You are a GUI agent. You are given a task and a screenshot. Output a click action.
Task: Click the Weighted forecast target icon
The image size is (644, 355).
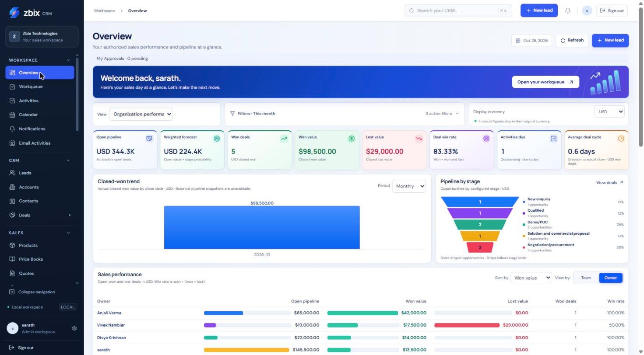pyautogui.click(x=217, y=139)
